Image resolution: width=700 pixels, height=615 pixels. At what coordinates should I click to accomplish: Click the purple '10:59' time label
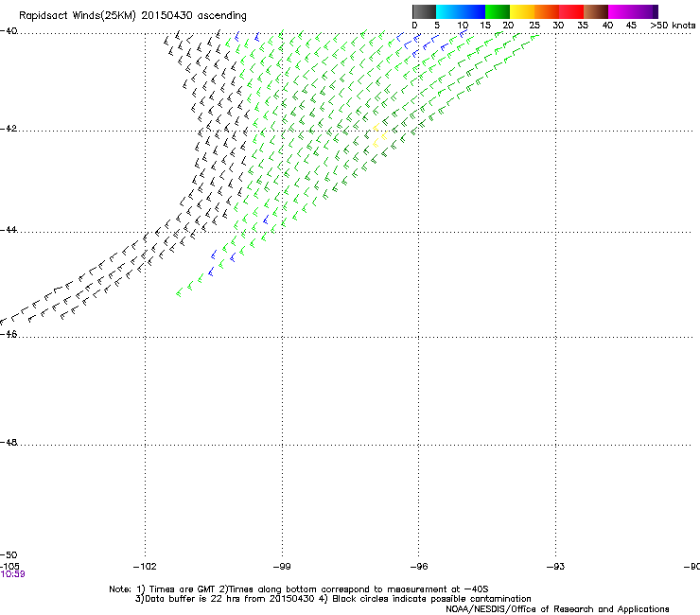pos(13,574)
